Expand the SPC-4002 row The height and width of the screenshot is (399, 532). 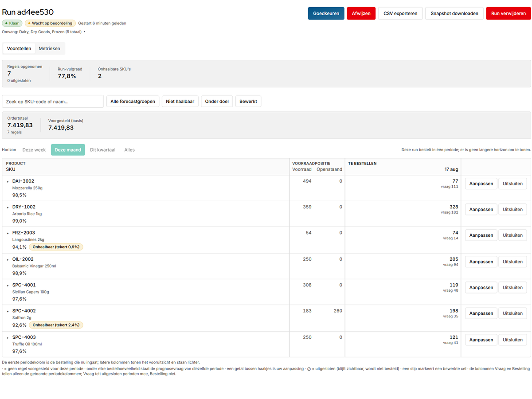[8, 311]
